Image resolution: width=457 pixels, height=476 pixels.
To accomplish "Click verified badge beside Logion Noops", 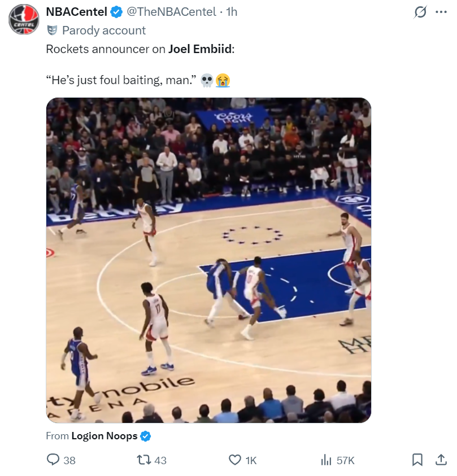I will pos(146,436).
